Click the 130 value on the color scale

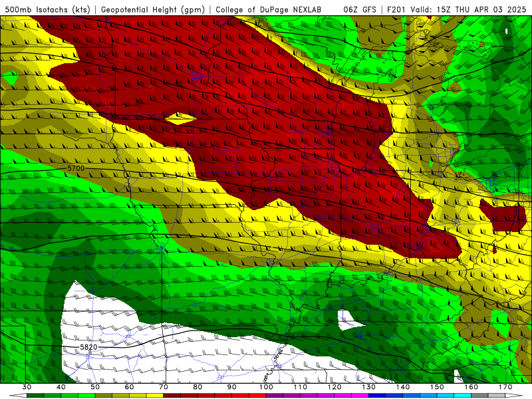click(369, 387)
